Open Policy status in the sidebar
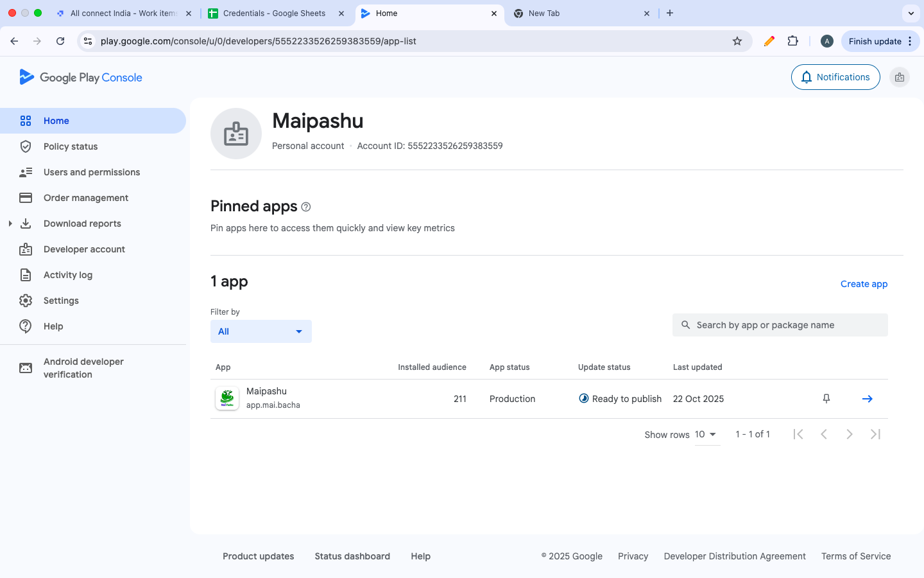This screenshot has height=578, width=924. click(71, 146)
